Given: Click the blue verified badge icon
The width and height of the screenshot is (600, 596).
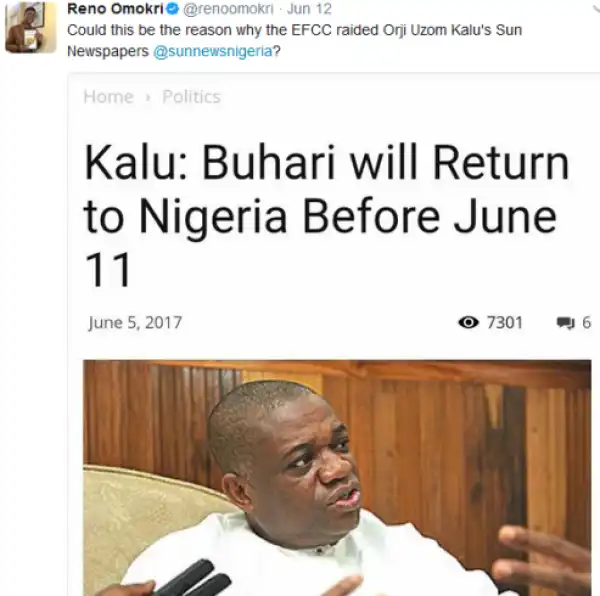Looking at the screenshot, I should click(x=173, y=9).
